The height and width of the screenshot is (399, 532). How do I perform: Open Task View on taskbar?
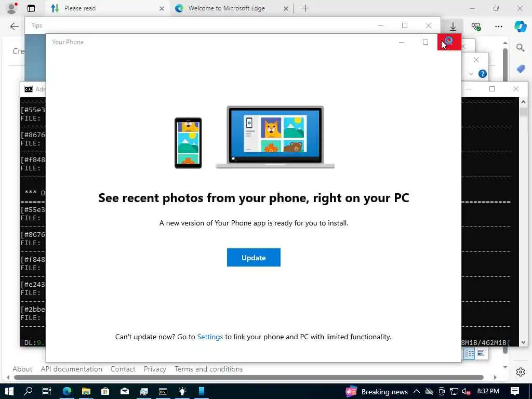tap(47, 392)
